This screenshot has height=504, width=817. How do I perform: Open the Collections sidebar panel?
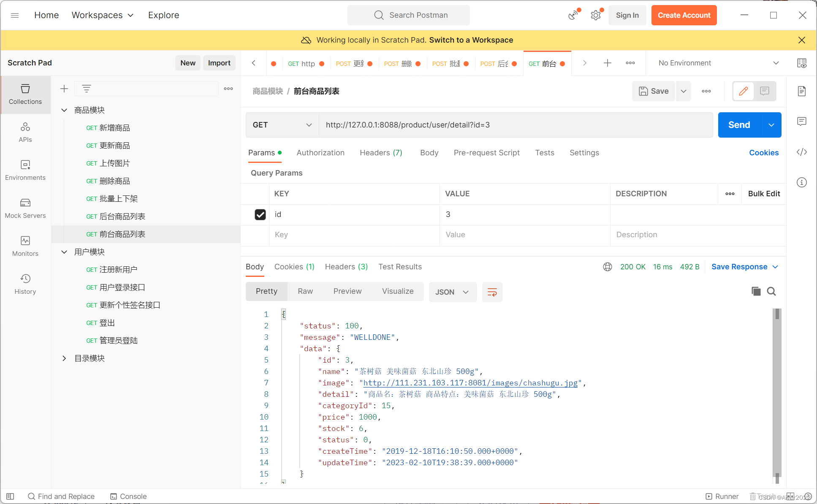pyautogui.click(x=25, y=95)
